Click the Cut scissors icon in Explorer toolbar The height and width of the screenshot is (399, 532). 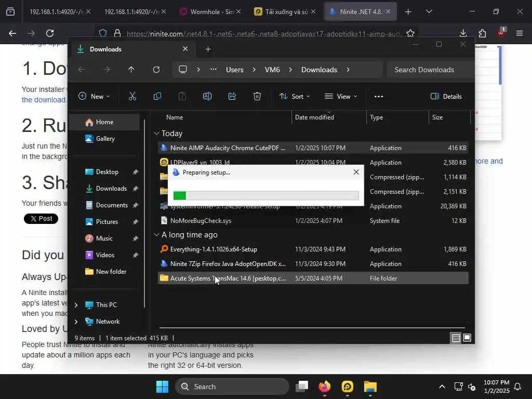click(x=132, y=96)
